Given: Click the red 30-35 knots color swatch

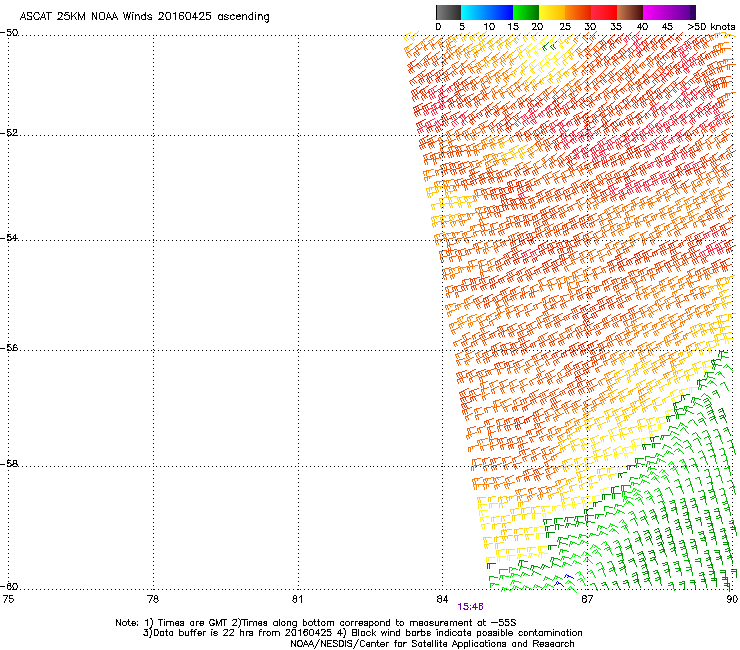Looking at the screenshot, I should coord(604,12).
